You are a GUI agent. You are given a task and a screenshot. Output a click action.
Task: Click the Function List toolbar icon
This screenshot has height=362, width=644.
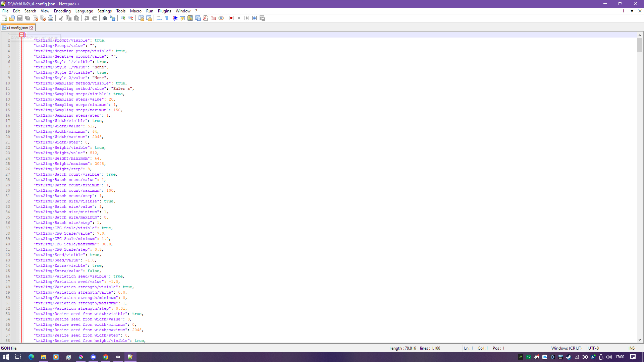(206, 18)
